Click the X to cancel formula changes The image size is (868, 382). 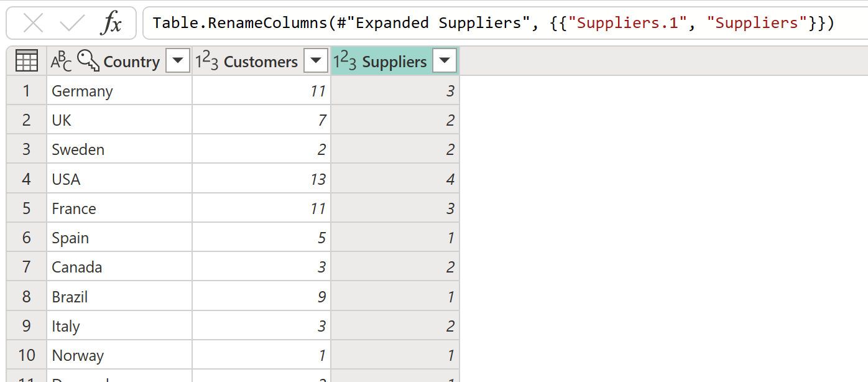pyautogui.click(x=33, y=22)
